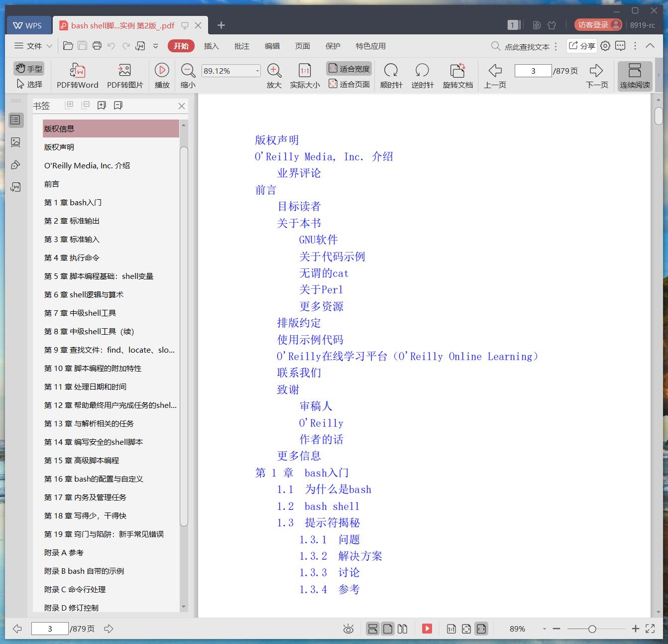Toggle 连续阅读 continuous reading
This screenshot has width=668, height=644.
coord(635,76)
